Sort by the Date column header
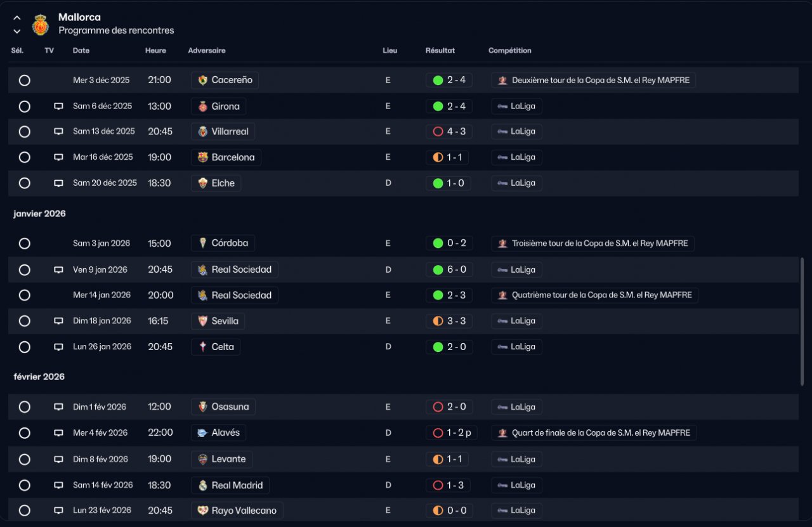 (81, 51)
